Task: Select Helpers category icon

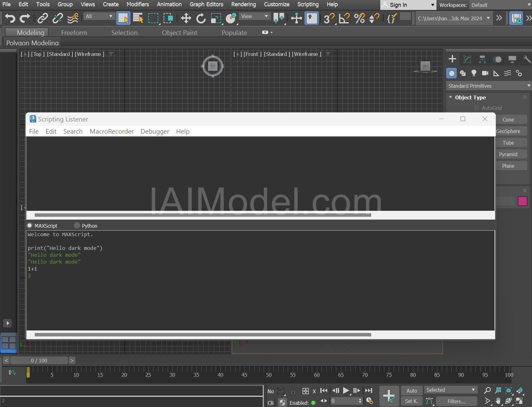Action: tap(496, 73)
